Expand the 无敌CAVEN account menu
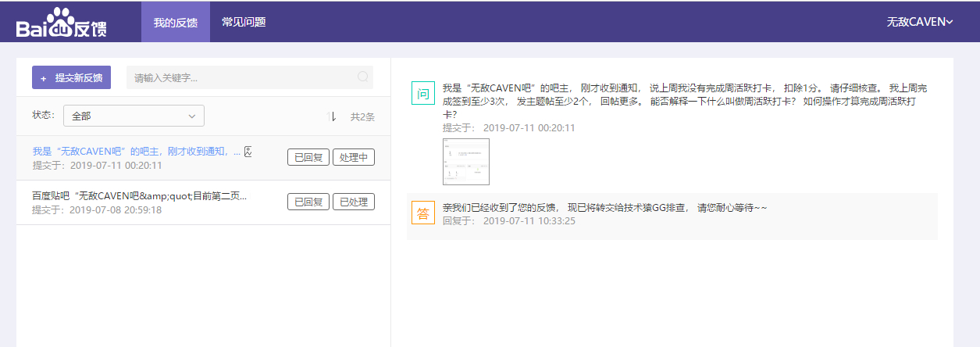This screenshot has height=347, width=980. pos(920,23)
